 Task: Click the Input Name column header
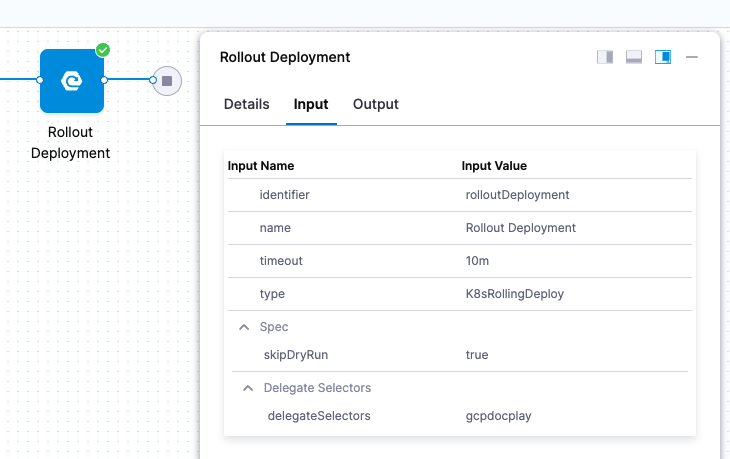pyautogui.click(x=261, y=166)
